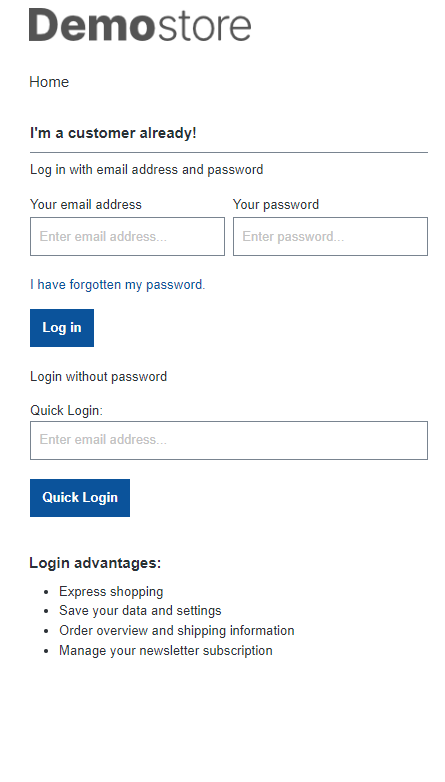The height and width of the screenshot is (782, 445).
Task: Click the 'I'm a customer already!' heading
Action: point(113,133)
